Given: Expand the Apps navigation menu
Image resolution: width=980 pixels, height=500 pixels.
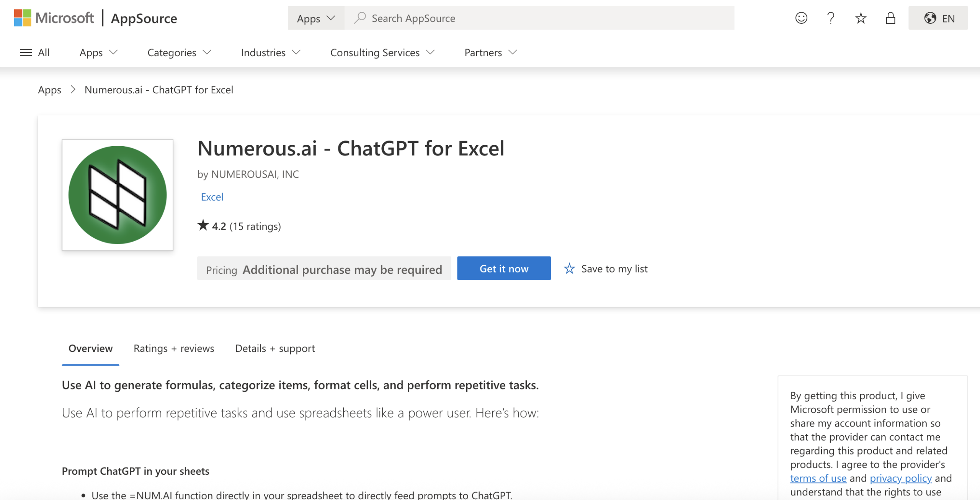Looking at the screenshot, I should tap(98, 52).
